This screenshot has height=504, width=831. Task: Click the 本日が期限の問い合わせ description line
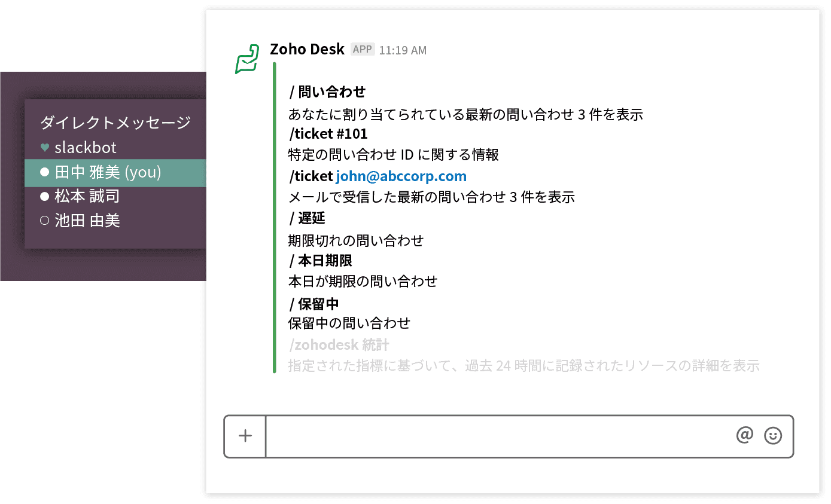click(363, 281)
